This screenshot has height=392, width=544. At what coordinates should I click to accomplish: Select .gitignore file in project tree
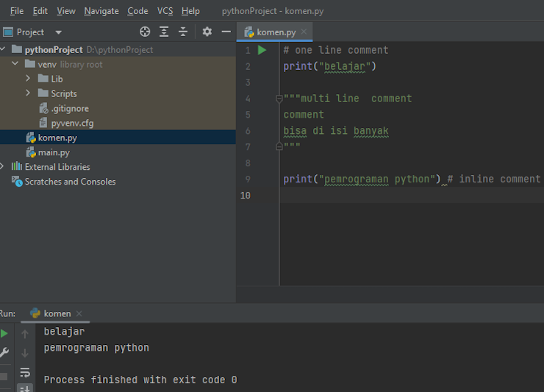[70, 109]
